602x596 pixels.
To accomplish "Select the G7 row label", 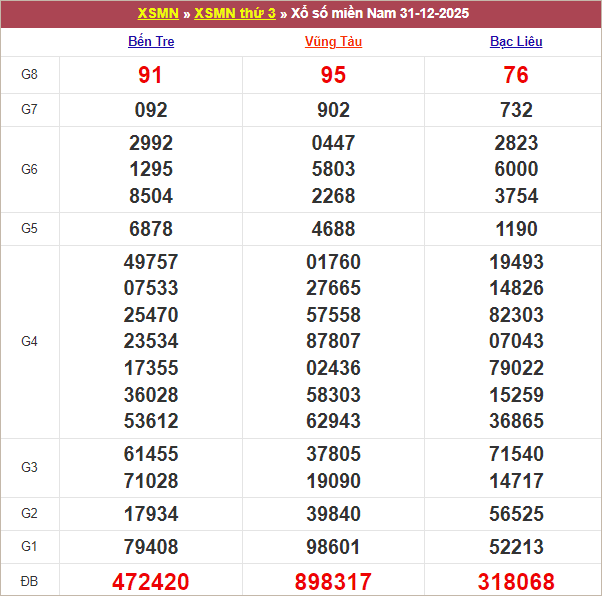I will pos(29,109).
